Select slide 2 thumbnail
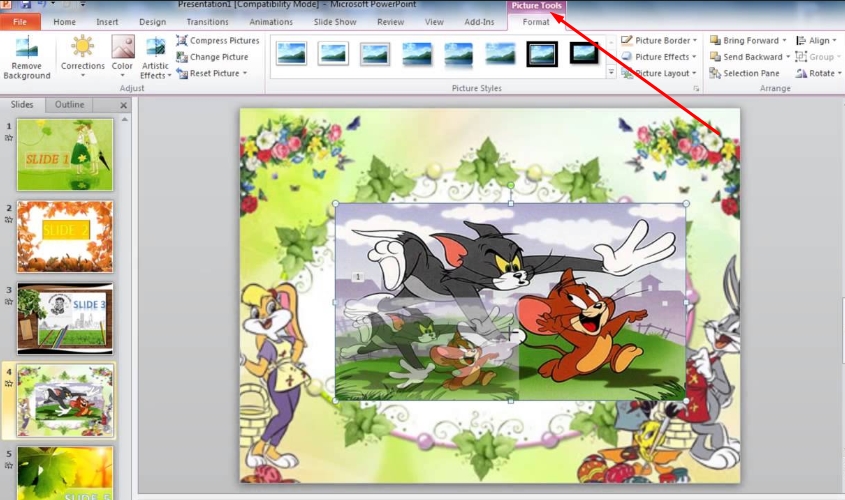845x500 pixels. [x=65, y=237]
